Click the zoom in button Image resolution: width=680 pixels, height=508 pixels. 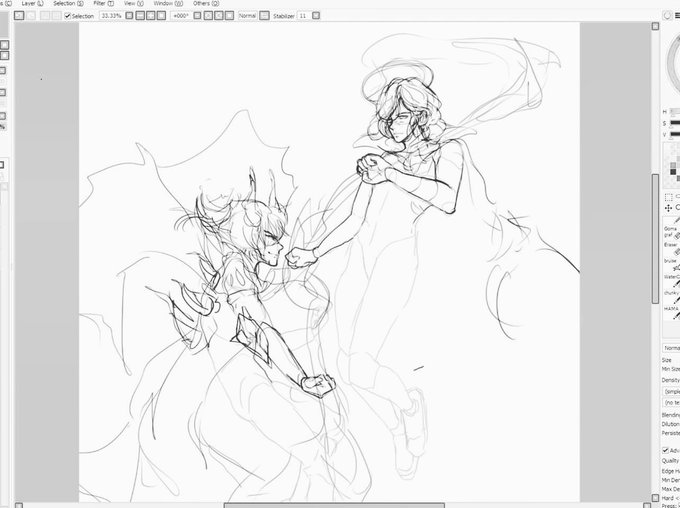150,16
